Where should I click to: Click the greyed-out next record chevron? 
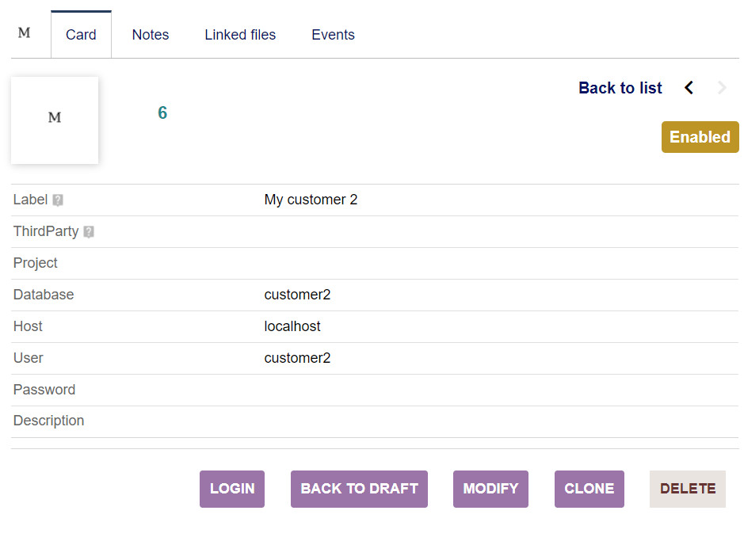tap(721, 88)
